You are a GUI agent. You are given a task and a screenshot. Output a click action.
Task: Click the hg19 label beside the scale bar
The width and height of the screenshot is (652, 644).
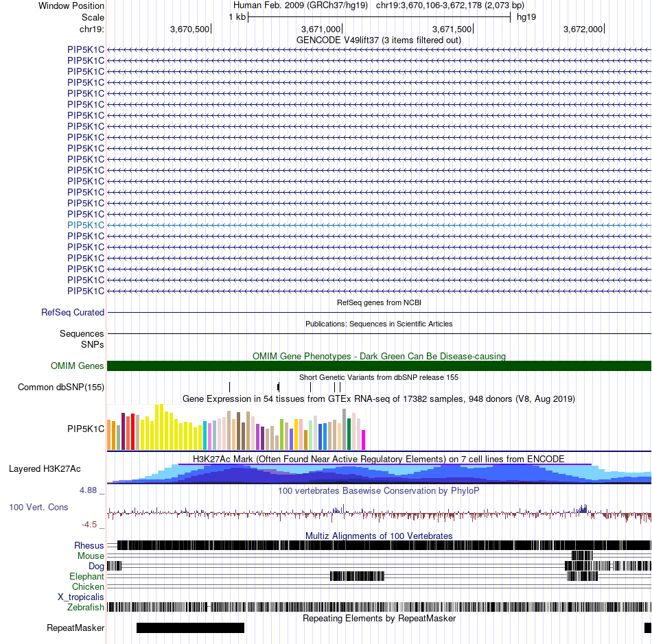526,17
